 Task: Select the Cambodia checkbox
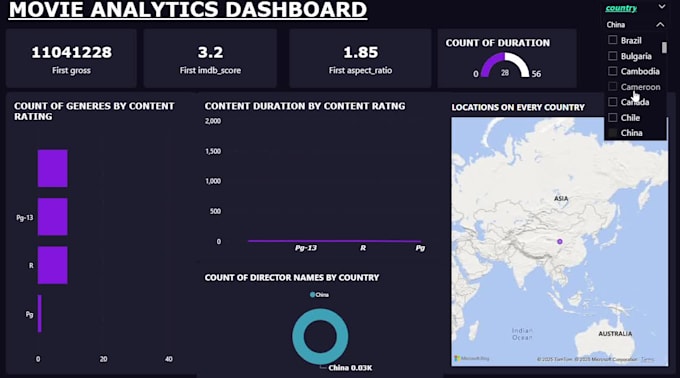coord(612,71)
